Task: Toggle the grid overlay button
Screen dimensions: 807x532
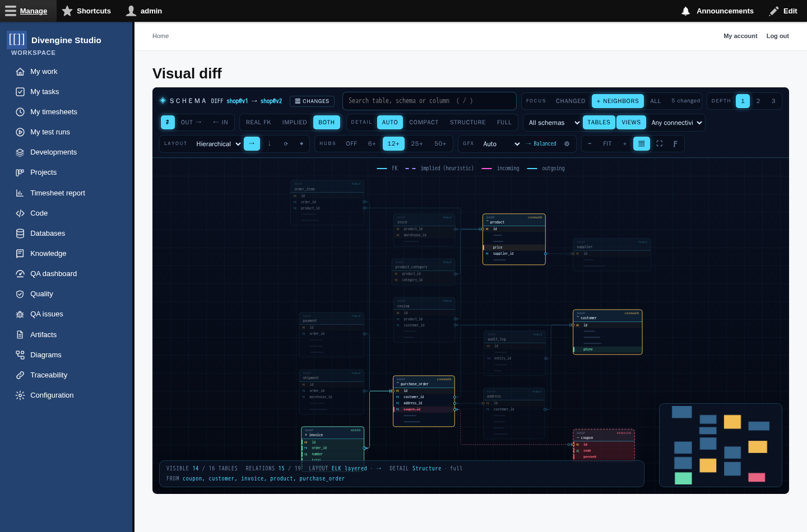Action: 642,144
